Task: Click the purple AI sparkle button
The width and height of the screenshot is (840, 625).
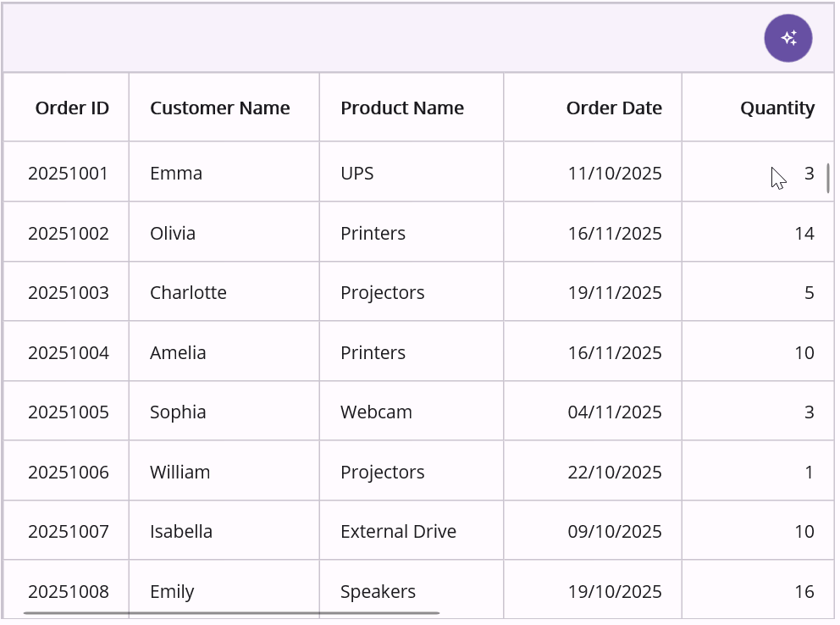Action: point(787,38)
